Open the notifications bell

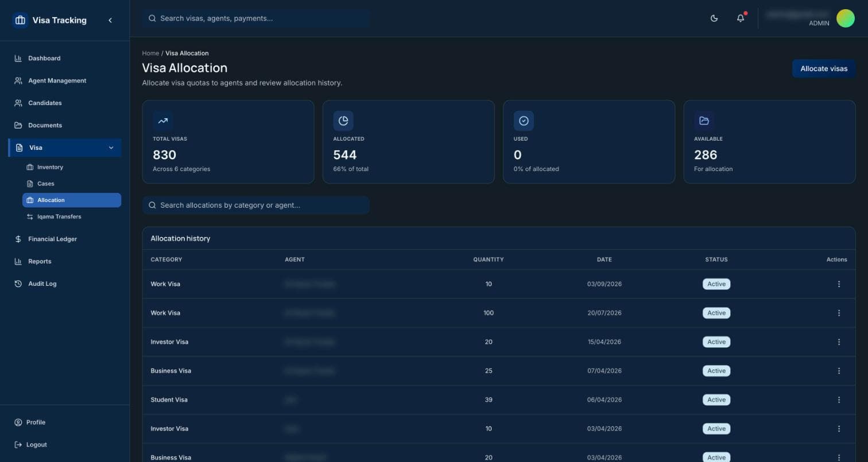point(741,18)
